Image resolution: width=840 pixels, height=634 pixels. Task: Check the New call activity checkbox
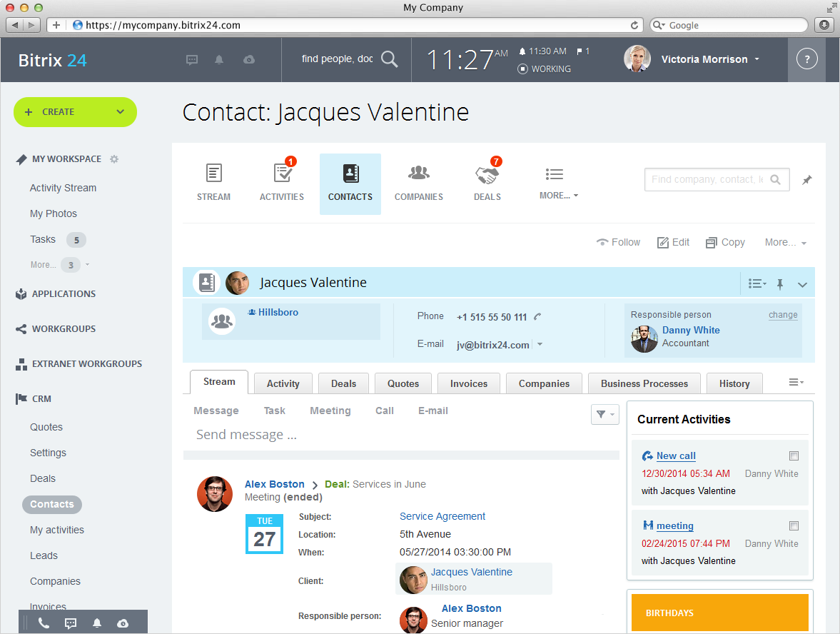tap(794, 456)
